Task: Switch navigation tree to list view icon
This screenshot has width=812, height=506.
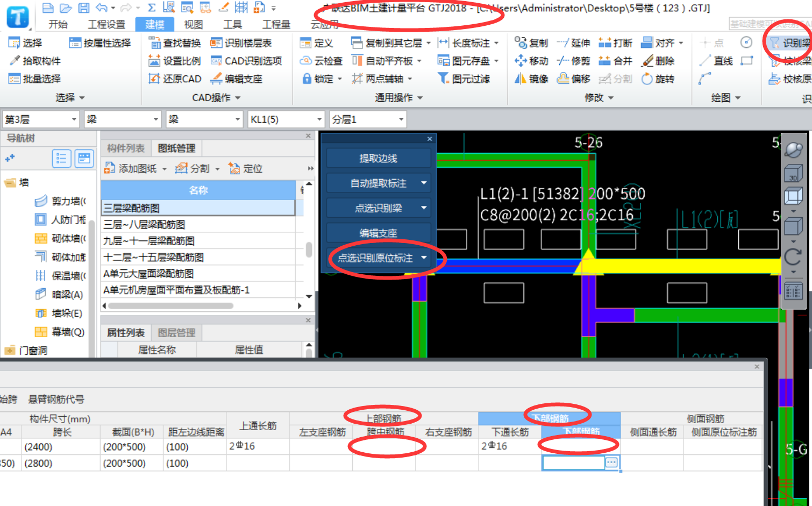Action: tap(61, 159)
